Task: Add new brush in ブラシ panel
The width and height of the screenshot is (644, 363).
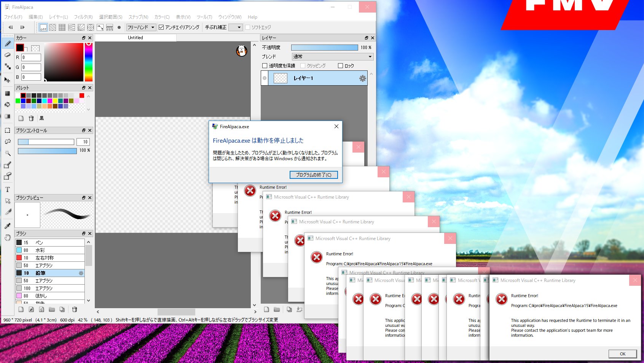Action: [21, 309]
